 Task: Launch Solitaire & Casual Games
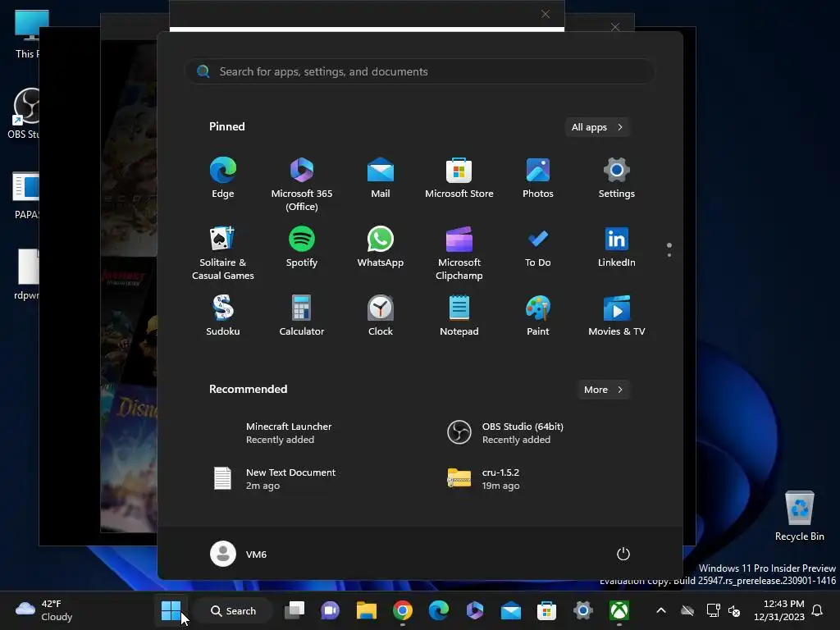click(223, 253)
